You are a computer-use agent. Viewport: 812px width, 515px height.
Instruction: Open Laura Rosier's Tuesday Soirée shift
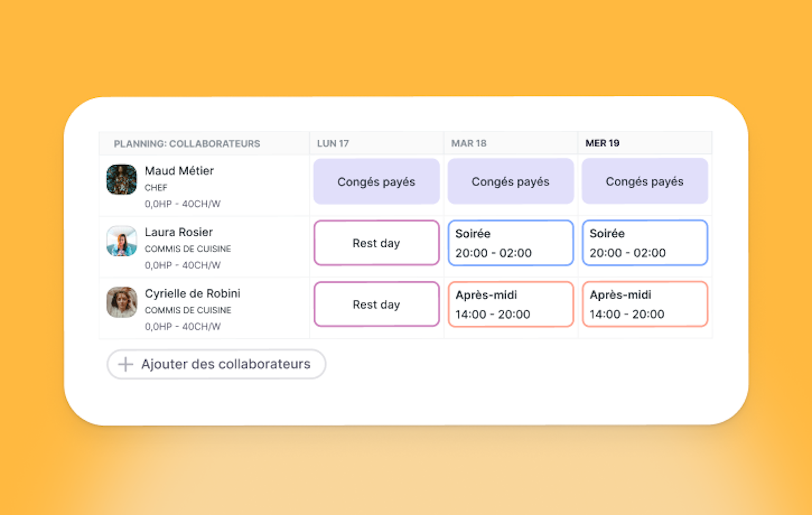pyautogui.click(x=510, y=243)
